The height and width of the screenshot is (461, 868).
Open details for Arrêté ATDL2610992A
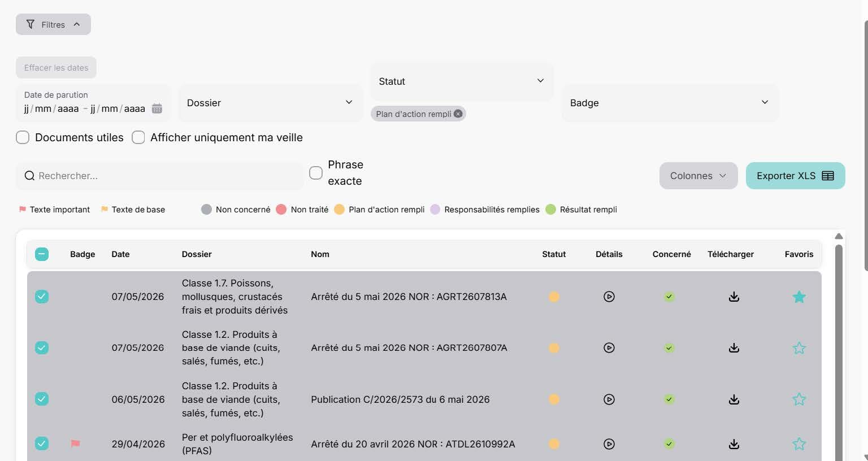pos(609,444)
